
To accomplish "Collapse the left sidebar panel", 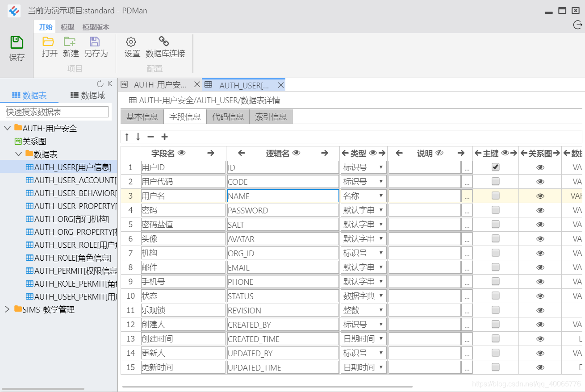I will (110, 83).
